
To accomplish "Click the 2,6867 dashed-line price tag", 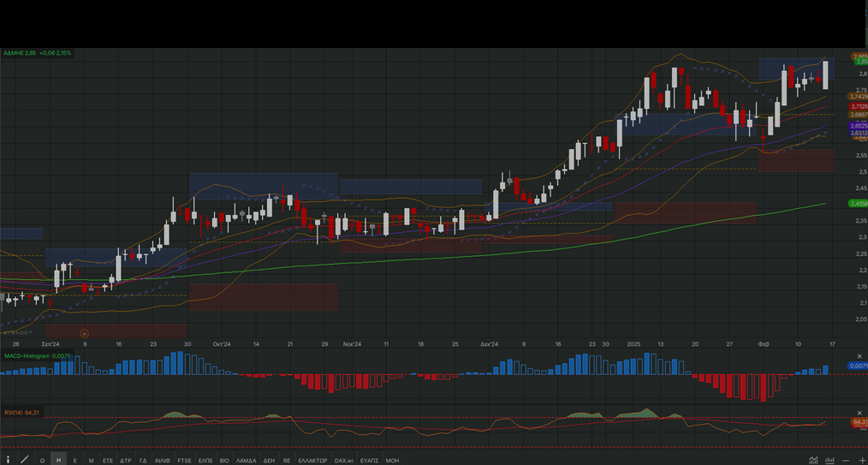I will click(858, 115).
